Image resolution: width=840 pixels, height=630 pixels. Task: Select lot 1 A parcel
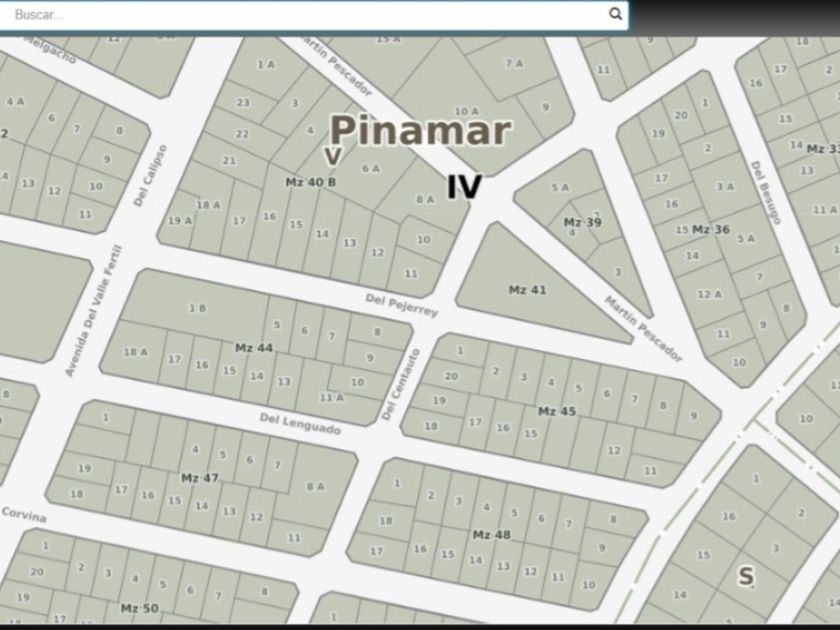pyautogui.click(x=266, y=64)
